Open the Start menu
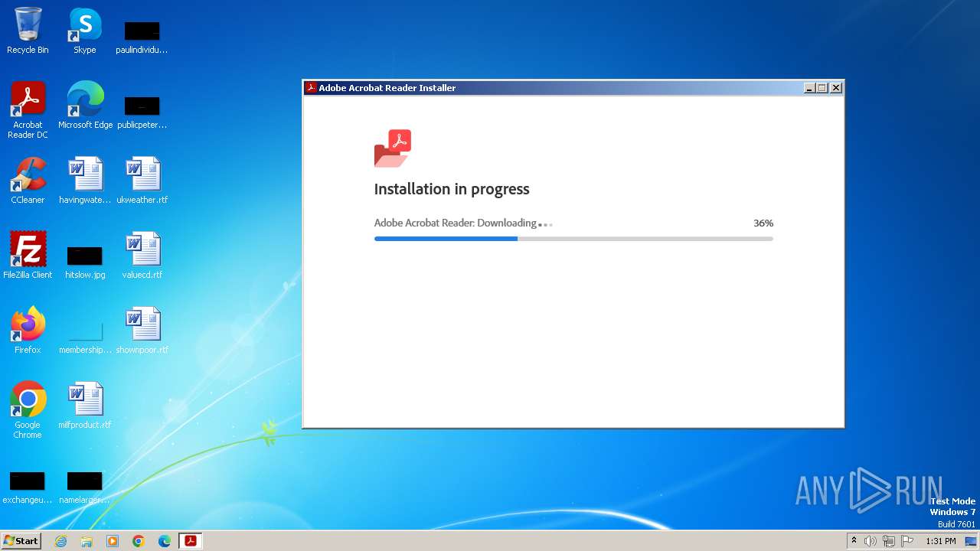 tap(21, 541)
